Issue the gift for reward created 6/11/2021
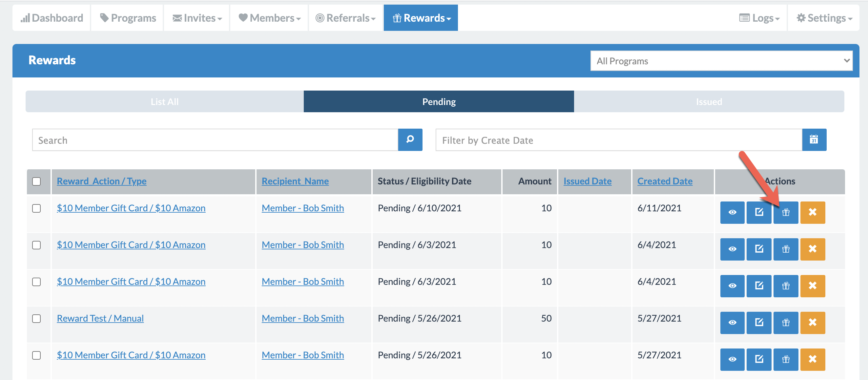Image resolution: width=868 pixels, height=380 pixels. pos(785,212)
